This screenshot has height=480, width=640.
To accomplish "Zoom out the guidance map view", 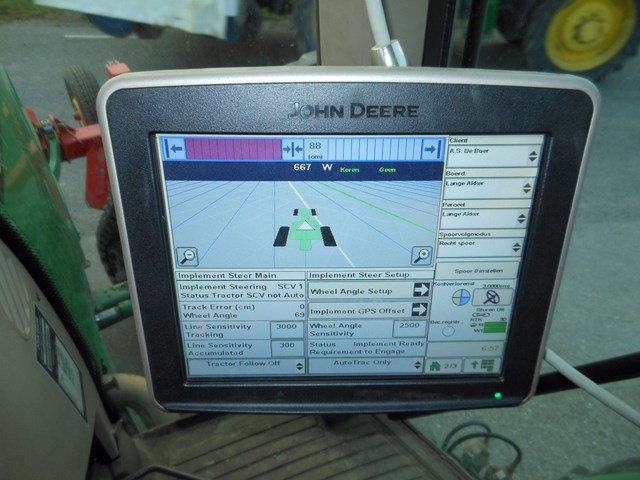I will point(187,256).
